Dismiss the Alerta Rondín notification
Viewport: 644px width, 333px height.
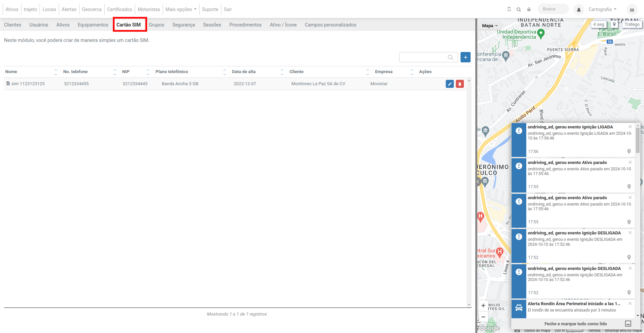click(630, 303)
